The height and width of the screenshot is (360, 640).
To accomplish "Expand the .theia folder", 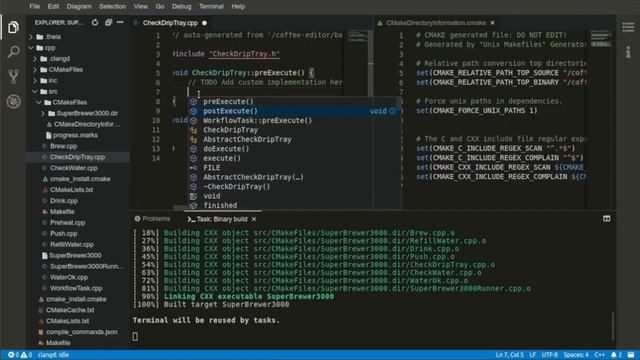I will click(x=31, y=37).
